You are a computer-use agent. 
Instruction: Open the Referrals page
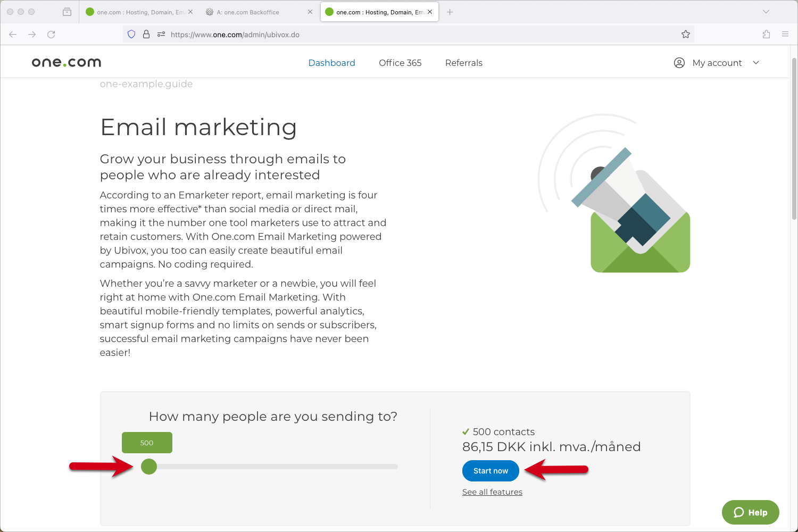(x=463, y=63)
